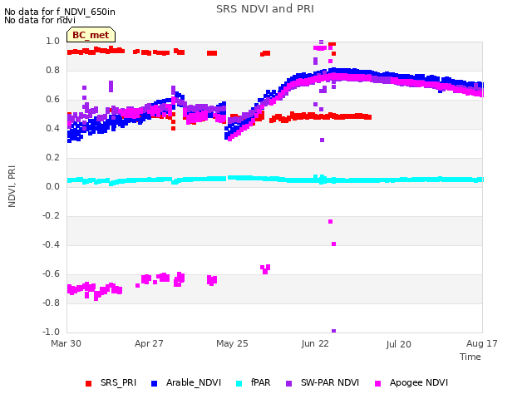Click the cyan fPAR legend swatch
The width and height of the screenshot is (532, 399).
[239, 384]
